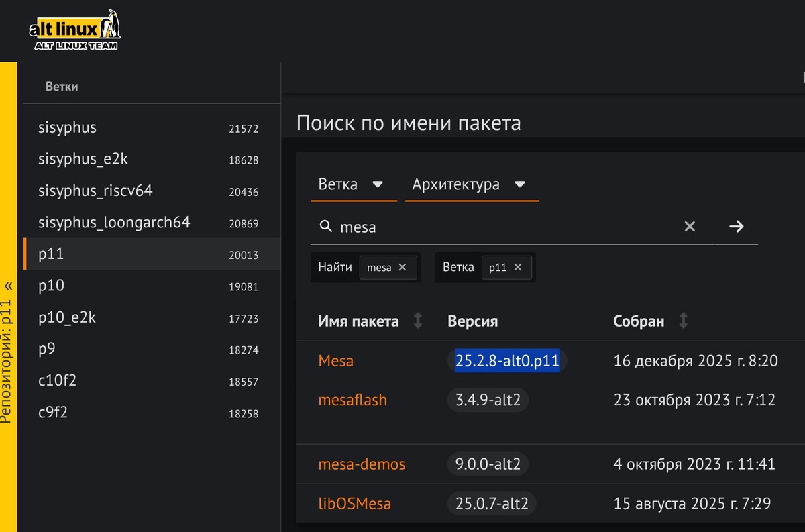Click the mesa search input field

pos(503,227)
